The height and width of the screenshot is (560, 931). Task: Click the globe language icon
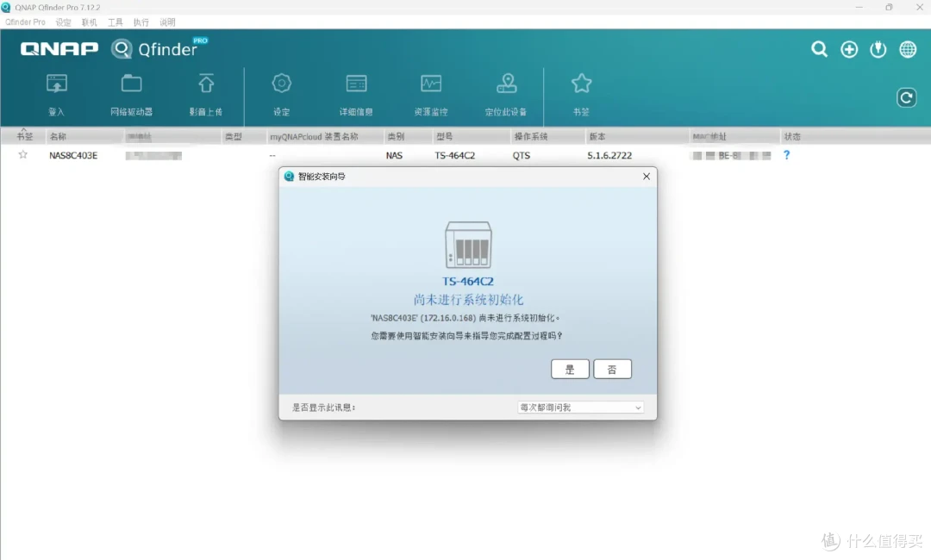point(908,49)
